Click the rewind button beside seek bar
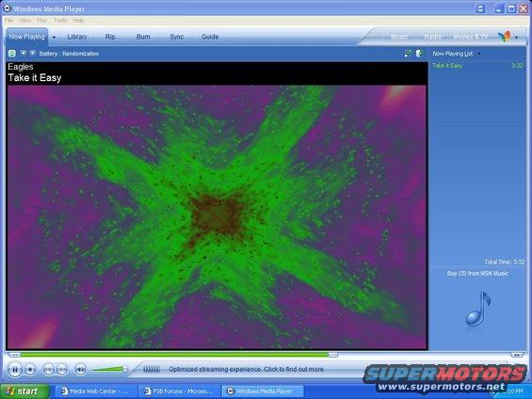The image size is (532, 399). pos(14,355)
